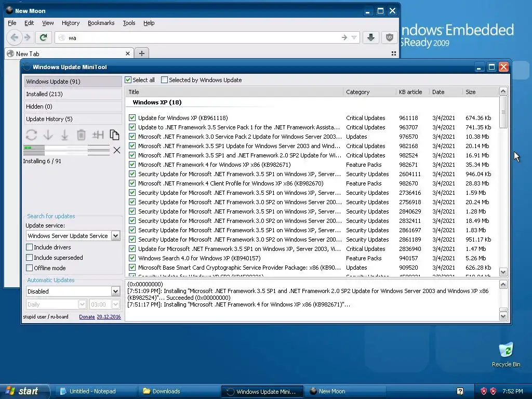Uncheck Update for Windows XP (KB961118)

[132, 118]
